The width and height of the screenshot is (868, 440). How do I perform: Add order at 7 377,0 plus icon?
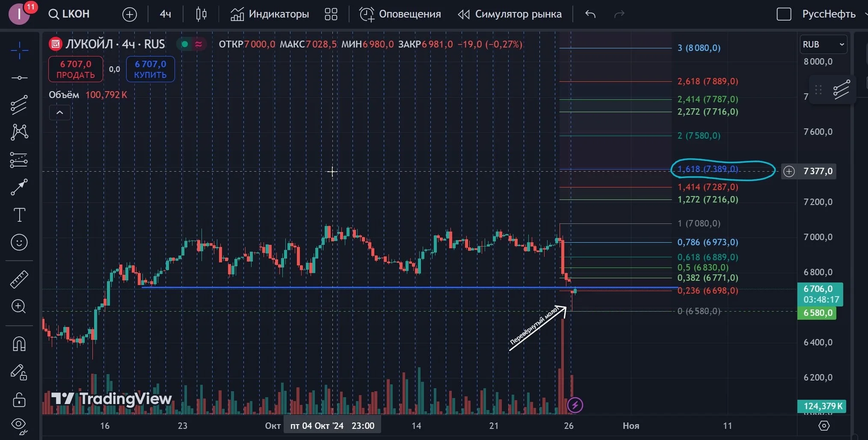point(789,172)
